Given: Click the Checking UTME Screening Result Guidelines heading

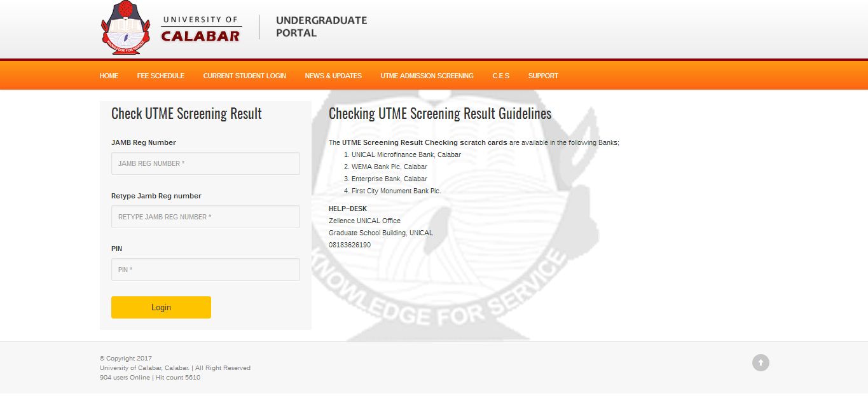Looking at the screenshot, I should tap(439, 114).
